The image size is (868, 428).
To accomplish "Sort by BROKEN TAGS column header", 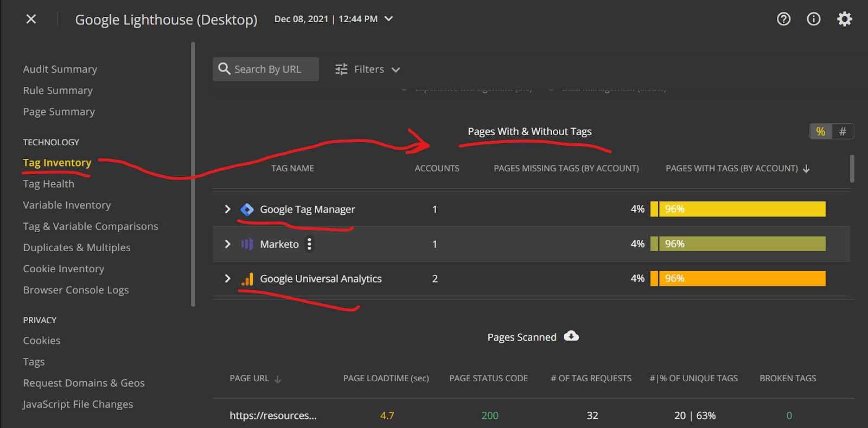I will coord(788,379).
